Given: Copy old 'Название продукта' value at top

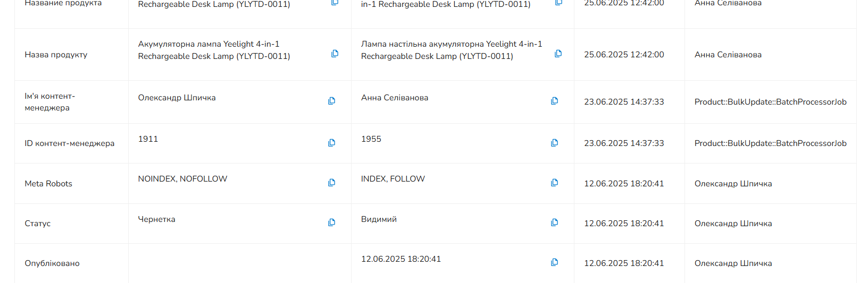Looking at the screenshot, I should [x=335, y=2].
